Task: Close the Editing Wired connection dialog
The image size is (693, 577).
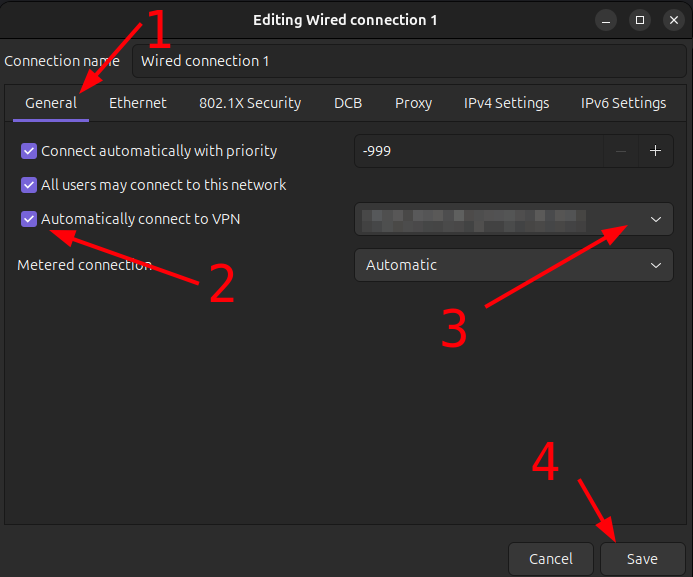Action: coord(670,20)
